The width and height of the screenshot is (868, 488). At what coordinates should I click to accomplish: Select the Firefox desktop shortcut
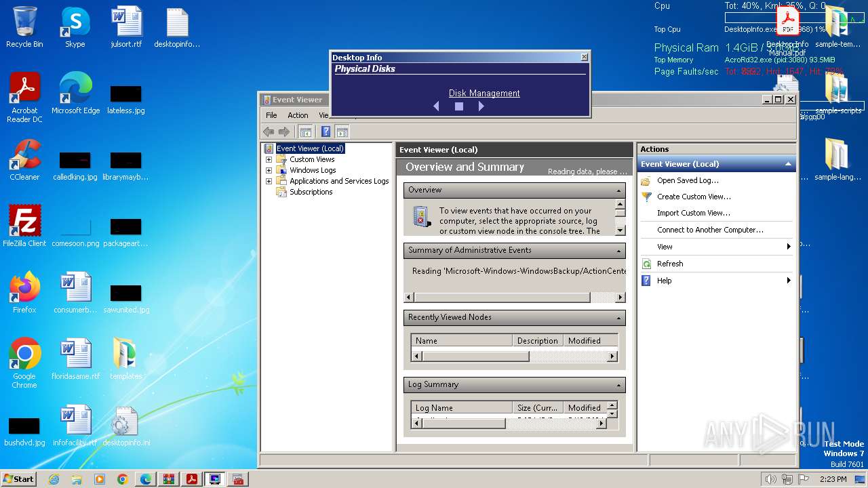pyautogui.click(x=24, y=293)
